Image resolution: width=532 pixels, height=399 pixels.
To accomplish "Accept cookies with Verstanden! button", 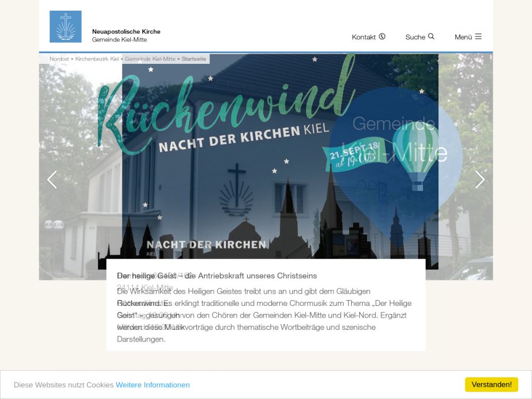I will 491,385.
